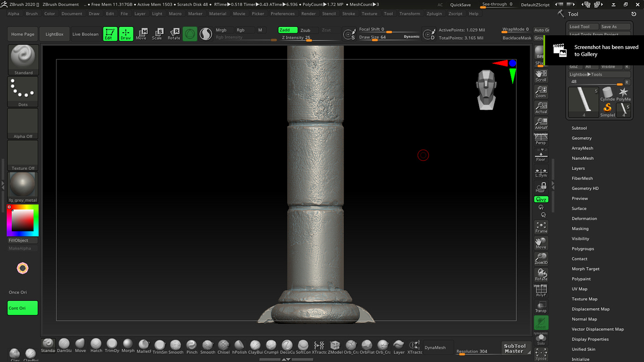The height and width of the screenshot is (362, 644).
Task: Open the Zplugin menu
Action: pos(434,14)
